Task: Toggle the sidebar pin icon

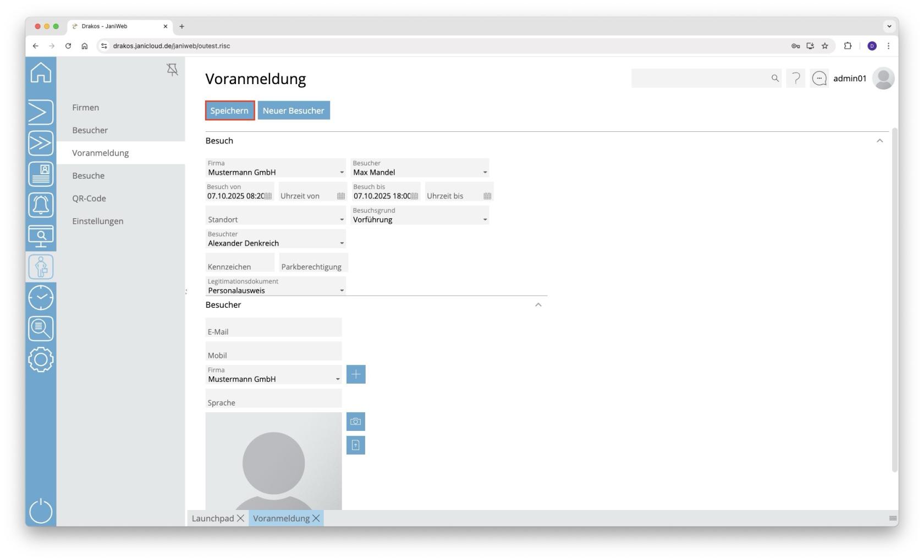Action: pyautogui.click(x=172, y=70)
